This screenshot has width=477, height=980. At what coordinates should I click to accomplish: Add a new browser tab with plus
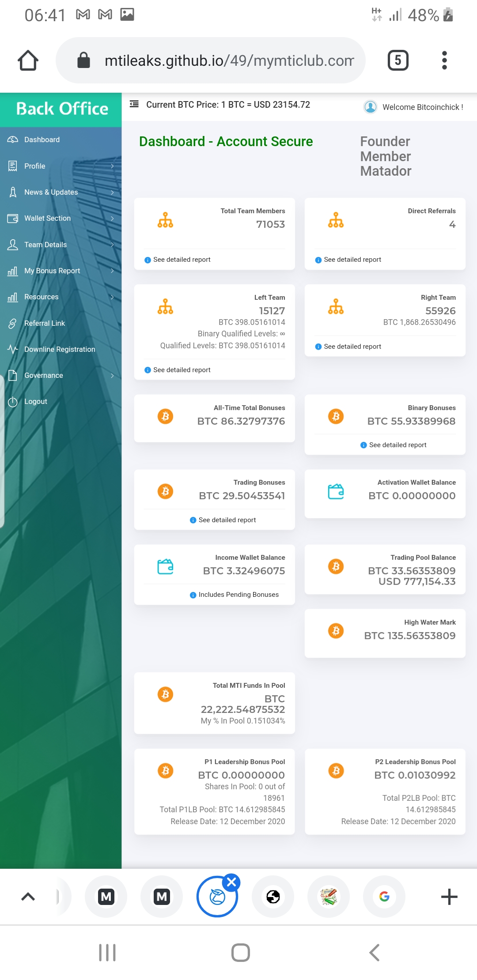449,897
